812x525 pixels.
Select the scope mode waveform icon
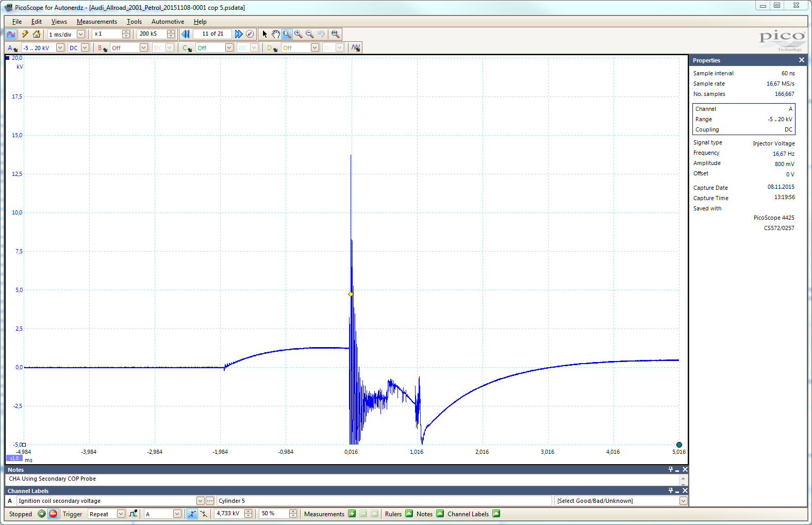(11, 34)
